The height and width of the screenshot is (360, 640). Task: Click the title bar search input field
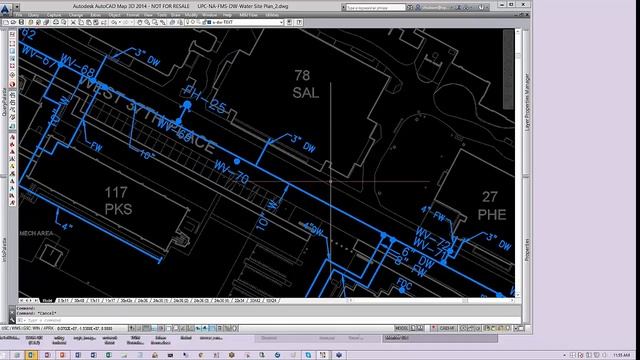pyautogui.click(x=375, y=7)
